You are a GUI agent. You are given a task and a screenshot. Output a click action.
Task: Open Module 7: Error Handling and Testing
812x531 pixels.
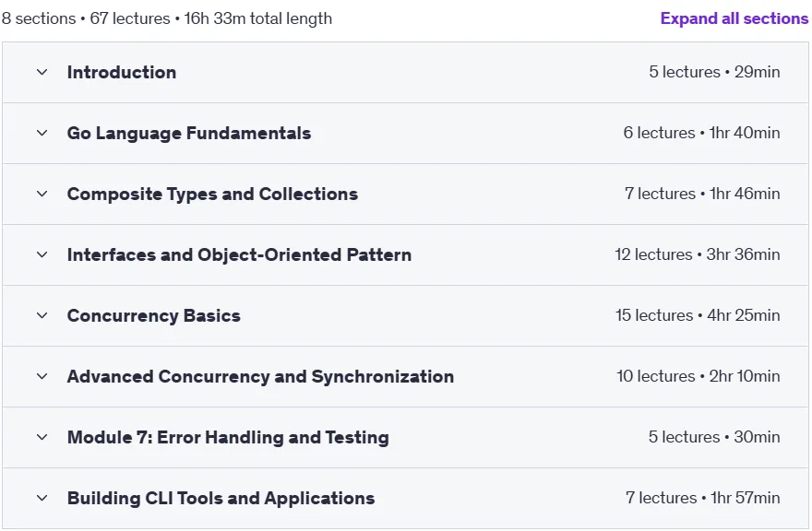point(228,437)
